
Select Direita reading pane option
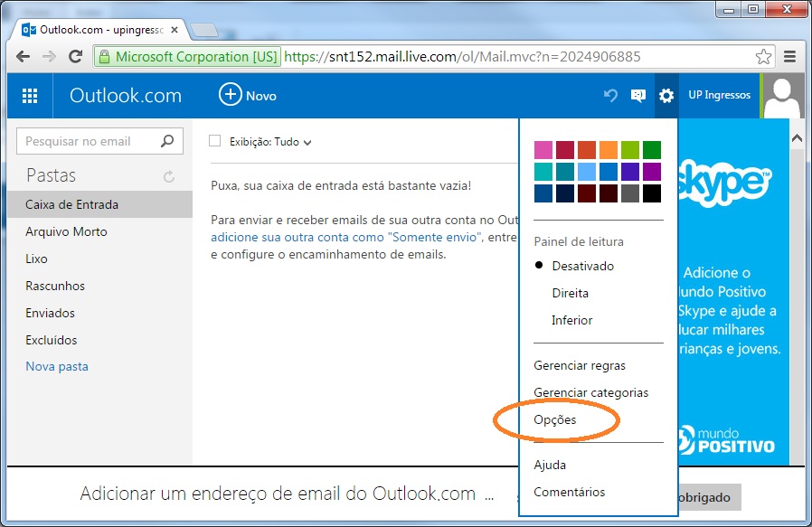tap(570, 293)
